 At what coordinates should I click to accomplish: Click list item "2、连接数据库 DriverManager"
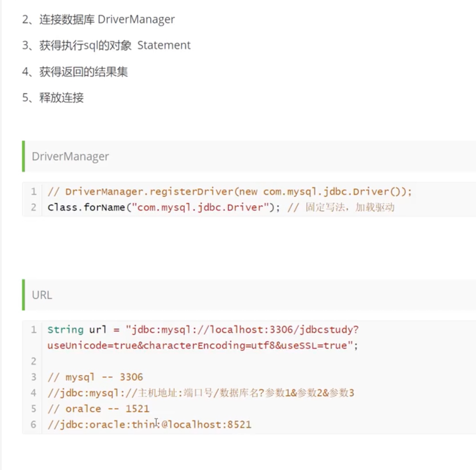(x=99, y=20)
